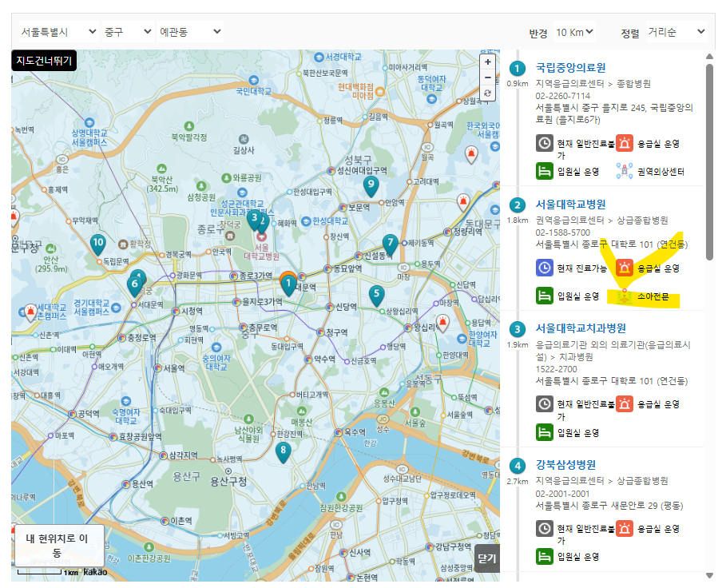Select map marker number 7

point(391,245)
